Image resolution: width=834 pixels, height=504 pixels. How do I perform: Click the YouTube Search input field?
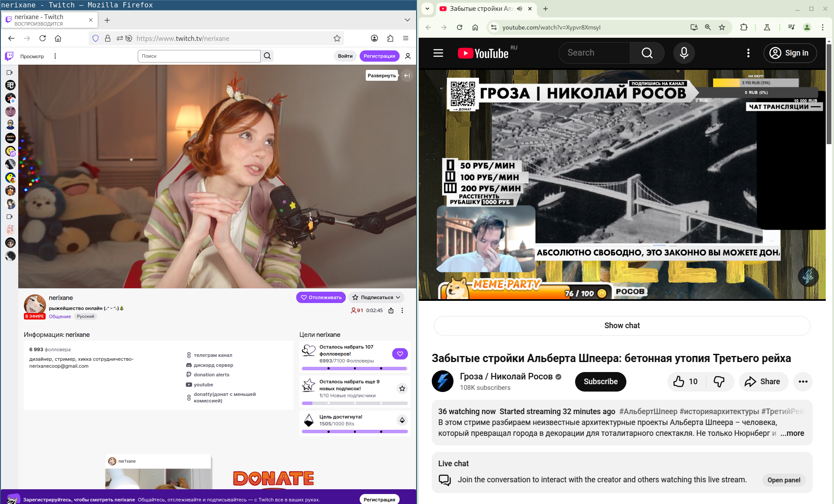click(x=594, y=53)
